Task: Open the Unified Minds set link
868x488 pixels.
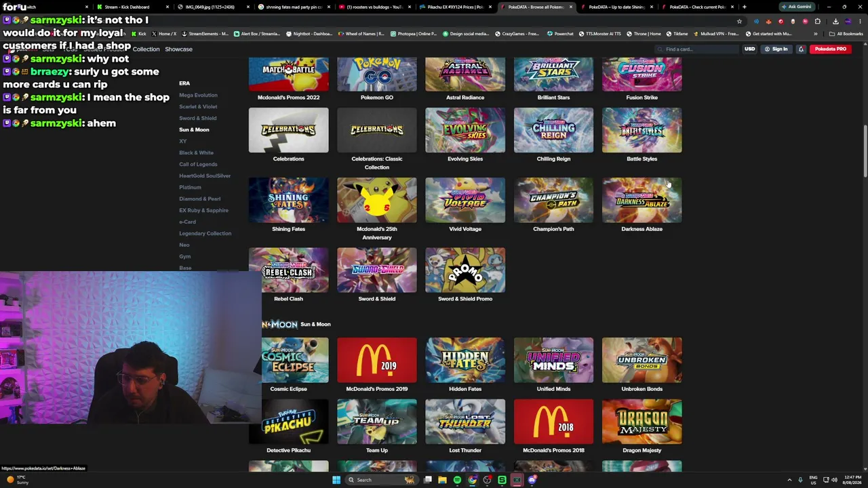Action: click(553, 389)
